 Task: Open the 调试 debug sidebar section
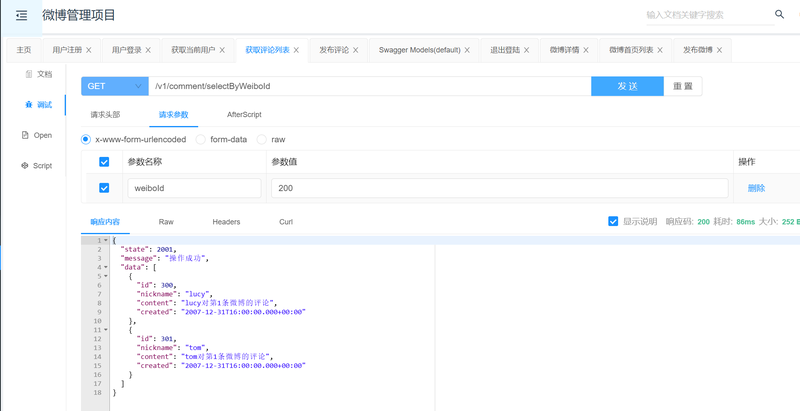(x=38, y=105)
